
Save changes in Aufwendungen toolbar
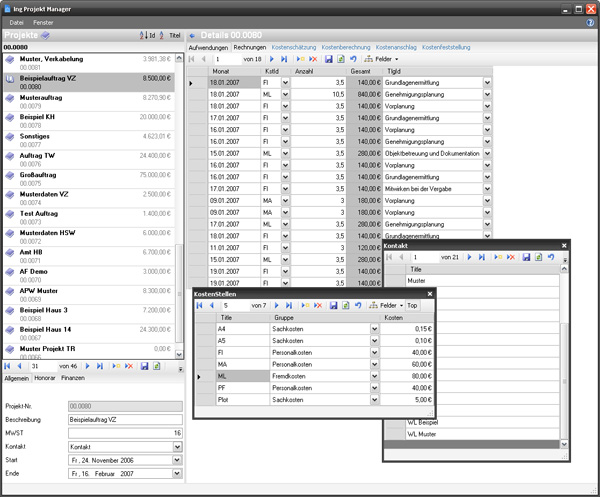pyautogui.click(x=329, y=59)
